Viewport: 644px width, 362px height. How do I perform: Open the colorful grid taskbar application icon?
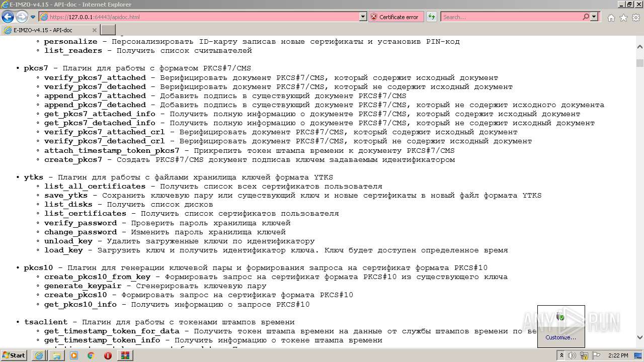(125, 355)
